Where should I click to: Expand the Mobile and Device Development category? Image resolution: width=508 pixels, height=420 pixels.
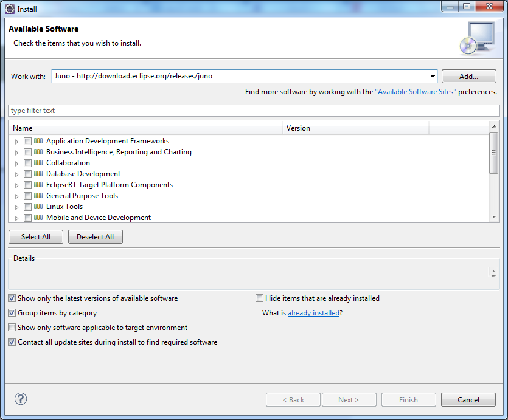(16, 218)
